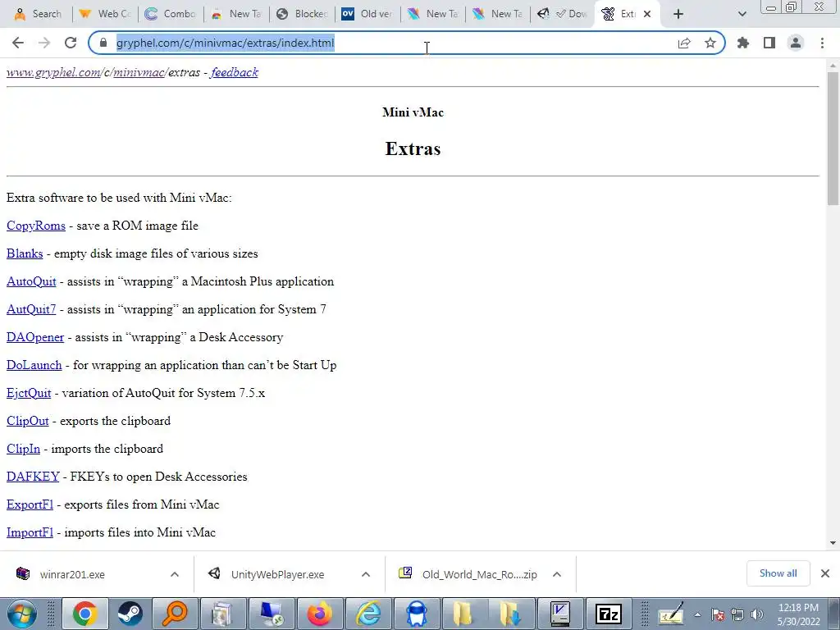Switch to the Dow tab
The width and height of the screenshot is (840, 630).
pyautogui.click(x=563, y=14)
